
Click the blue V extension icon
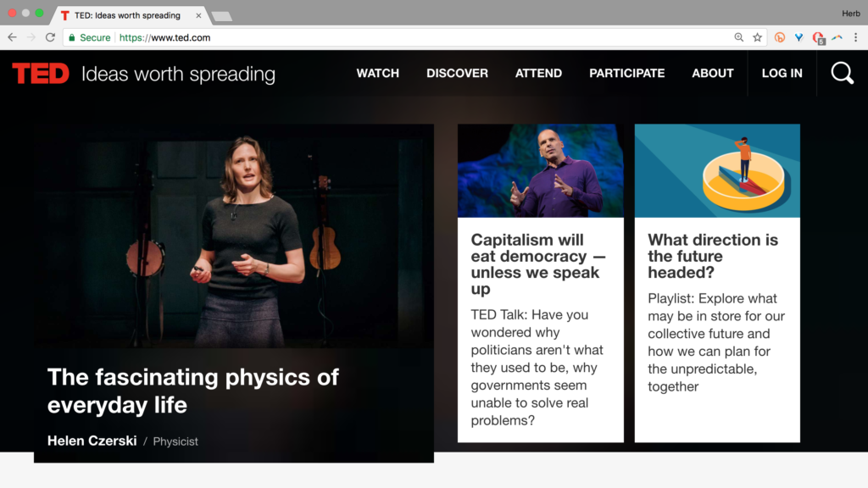click(x=798, y=37)
